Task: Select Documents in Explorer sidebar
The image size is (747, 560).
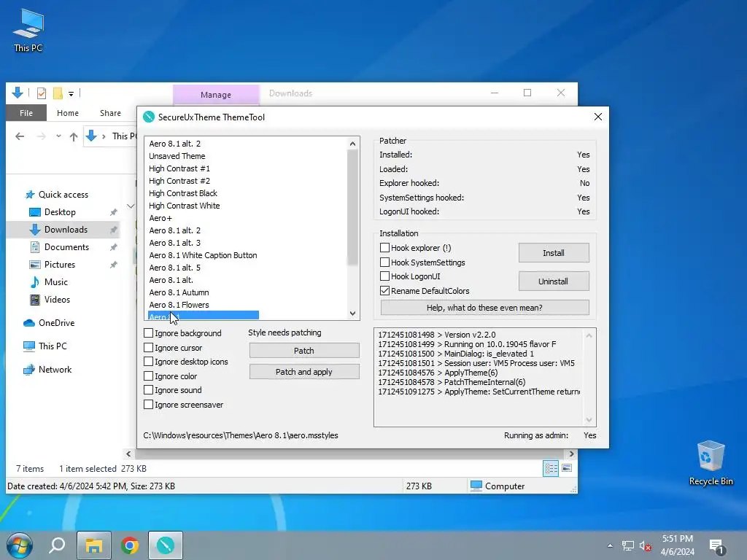Action: 66,247
